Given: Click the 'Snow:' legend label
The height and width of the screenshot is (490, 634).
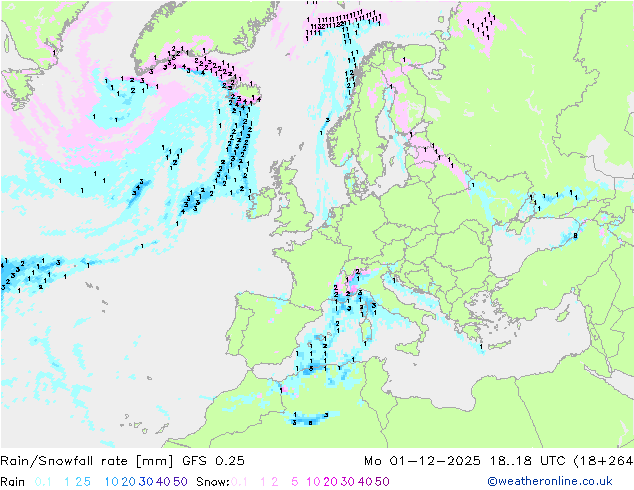Looking at the screenshot, I should tap(213, 482).
